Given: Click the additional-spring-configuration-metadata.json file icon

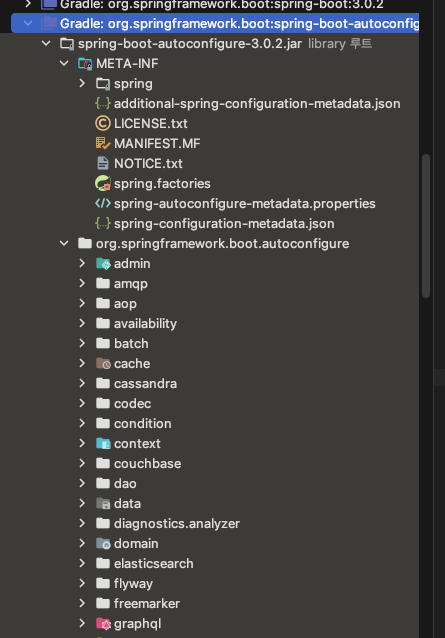Looking at the screenshot, I should pos(103,103).
